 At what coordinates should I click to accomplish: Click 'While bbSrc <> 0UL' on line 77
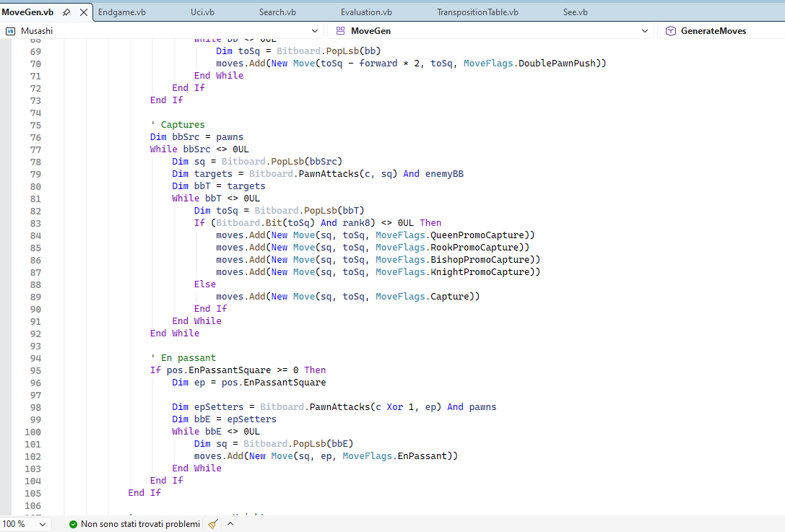[x=199, y=149]
